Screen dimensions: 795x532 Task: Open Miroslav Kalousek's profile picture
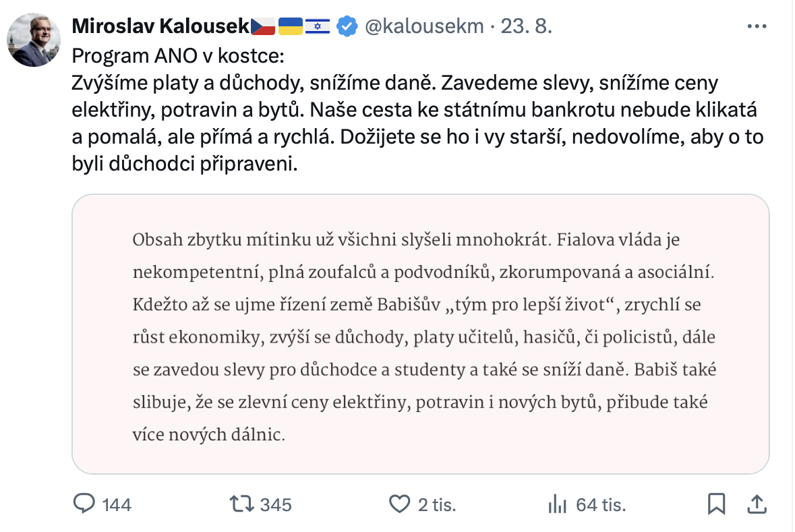[x=34, y=40]
